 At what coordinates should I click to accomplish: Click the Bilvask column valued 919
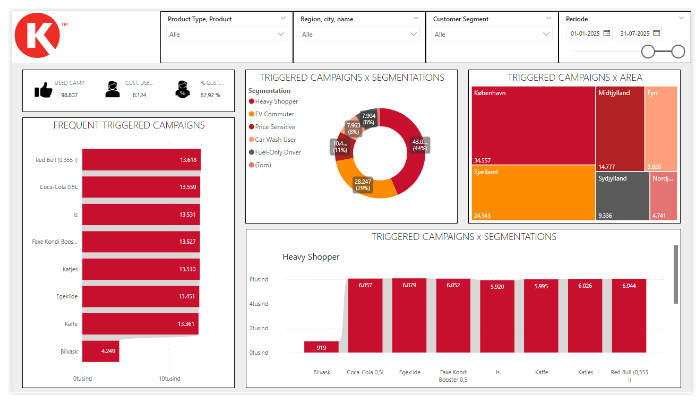321,347
